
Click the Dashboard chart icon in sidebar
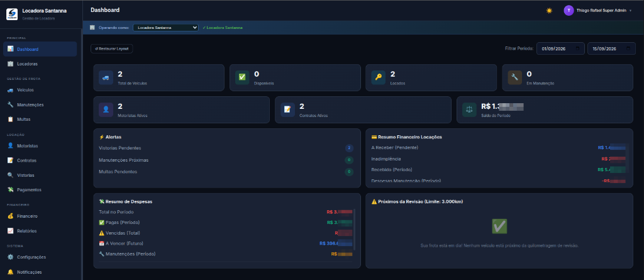coord(10,49)
